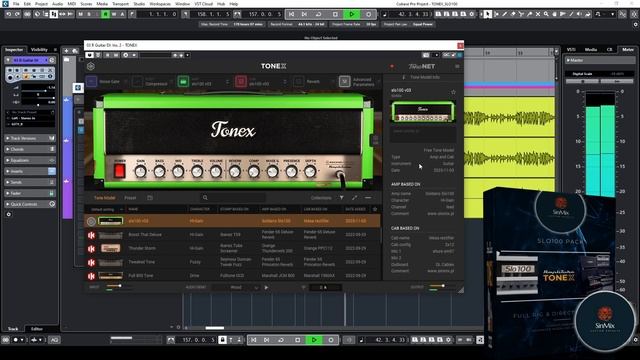Screen dimensions: 640x360
Task: Open the Inspector settings gear icon
Action: click(x=9, y=214)
